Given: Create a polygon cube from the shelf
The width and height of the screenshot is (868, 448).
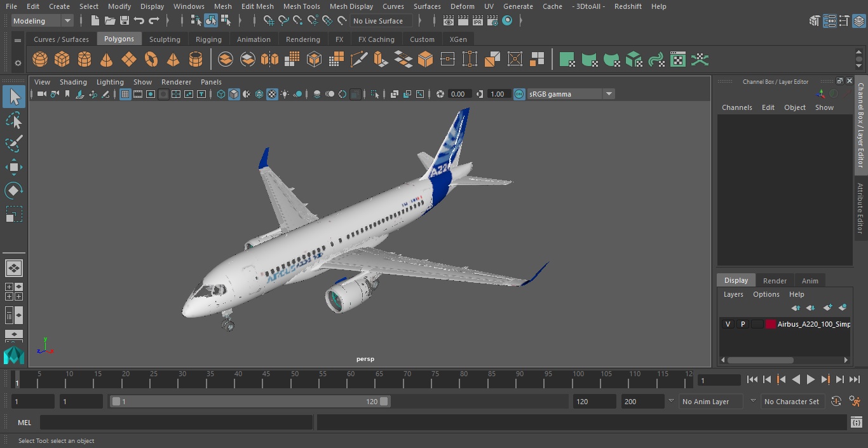Looking at the screenshot, I should click(x=62, y=60).
